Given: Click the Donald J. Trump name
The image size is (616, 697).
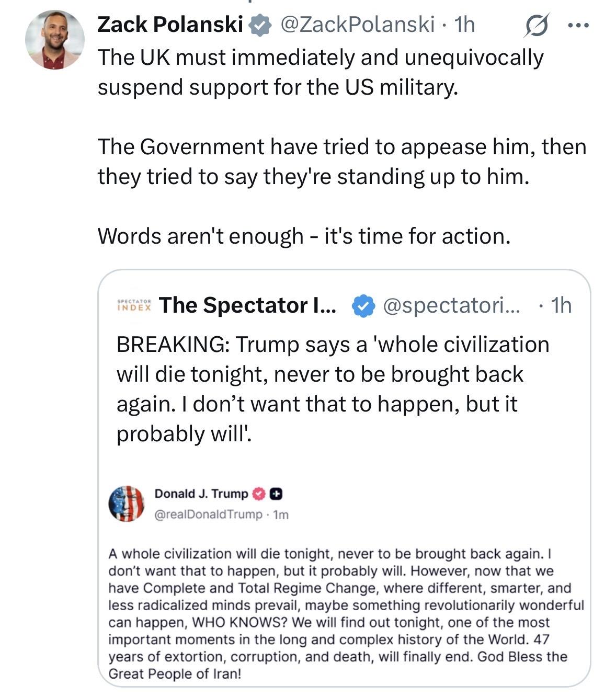Looking at the screenshot, I should tap(201, 494).
